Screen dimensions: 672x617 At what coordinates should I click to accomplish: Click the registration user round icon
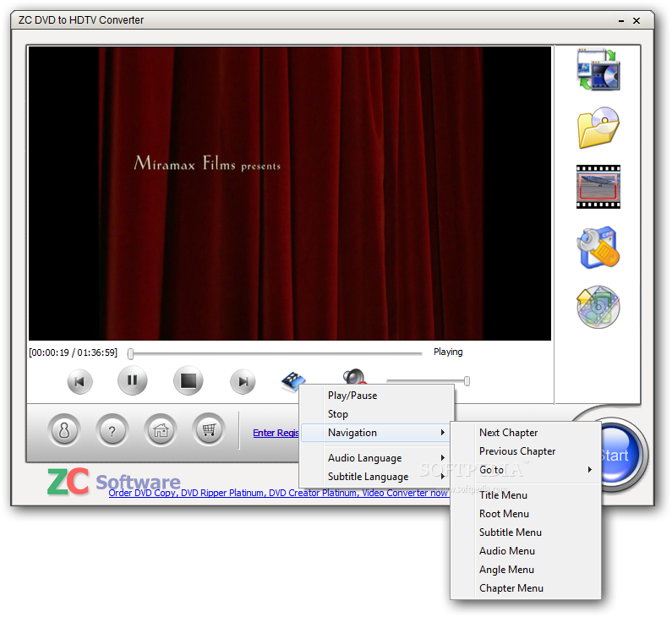pos(64,430)
